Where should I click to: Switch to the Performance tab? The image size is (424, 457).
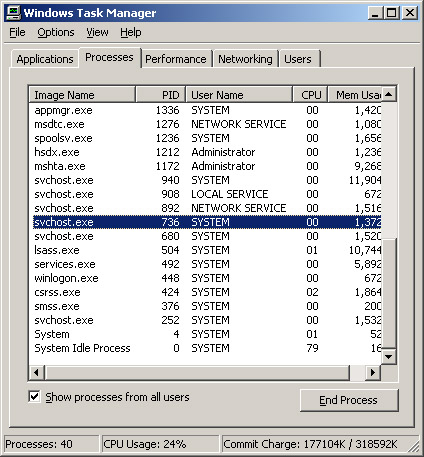pos(176,59)
